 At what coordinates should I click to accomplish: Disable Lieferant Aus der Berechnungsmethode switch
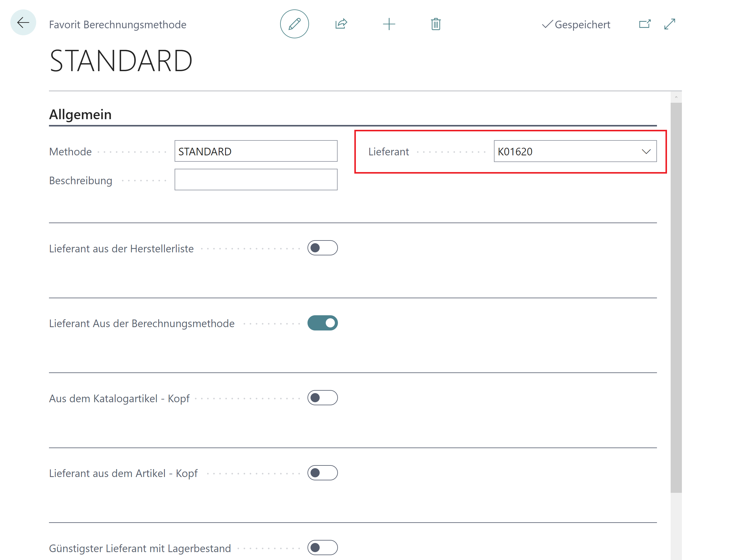[x=322, y=323]
